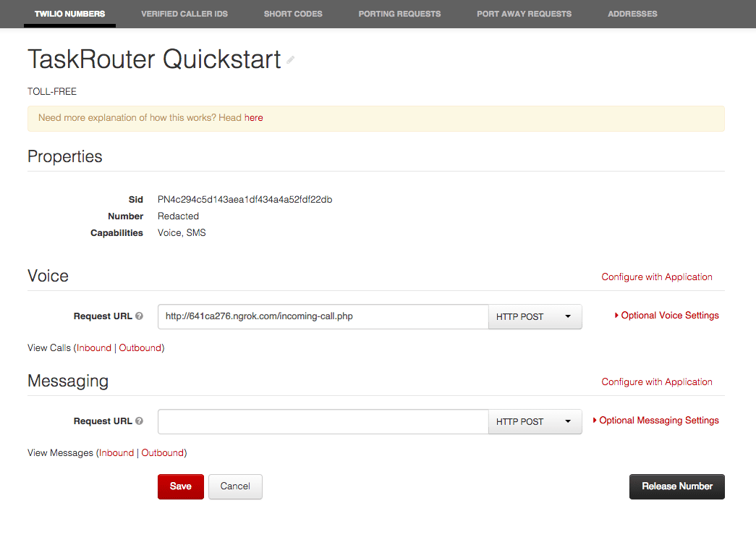Open the Voice HTTP POST method dropdown
This screenshot has height=540, width=756.
click(535, 316)
